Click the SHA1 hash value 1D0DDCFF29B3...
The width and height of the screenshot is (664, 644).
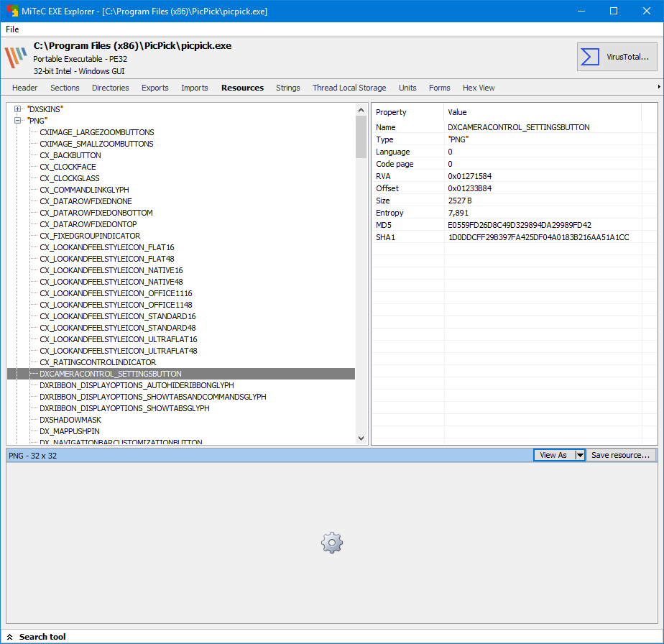click(539, 237)
